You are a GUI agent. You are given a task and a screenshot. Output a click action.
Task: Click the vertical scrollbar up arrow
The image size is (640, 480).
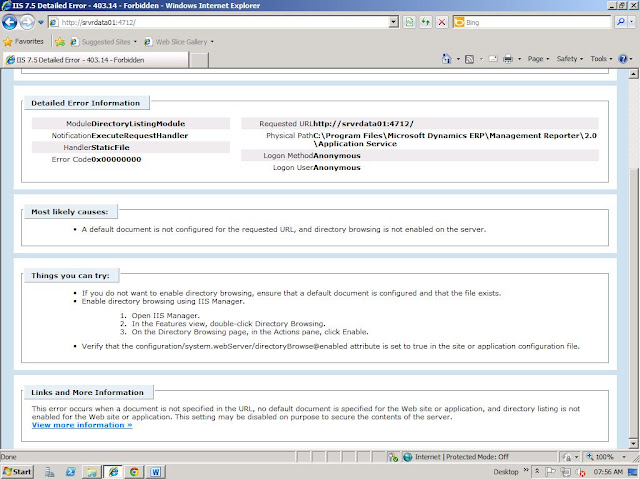(633, 74)
